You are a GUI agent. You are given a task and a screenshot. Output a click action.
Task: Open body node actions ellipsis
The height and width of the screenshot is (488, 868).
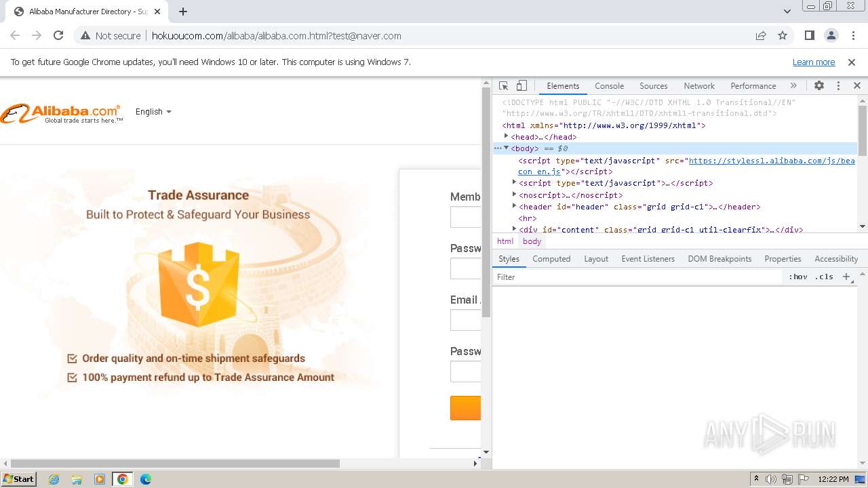pyautogui.click(x=498, y=148)
